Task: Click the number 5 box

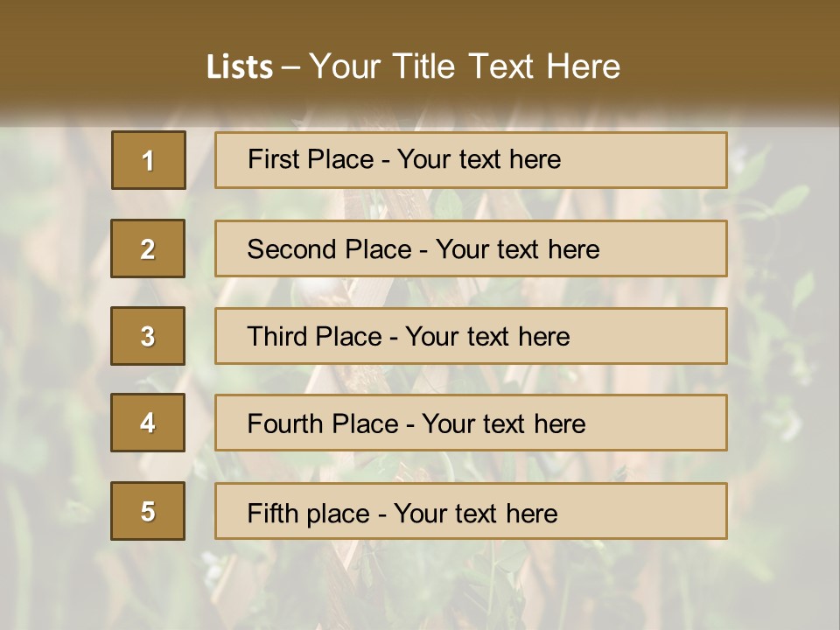Action: [148, 511]
